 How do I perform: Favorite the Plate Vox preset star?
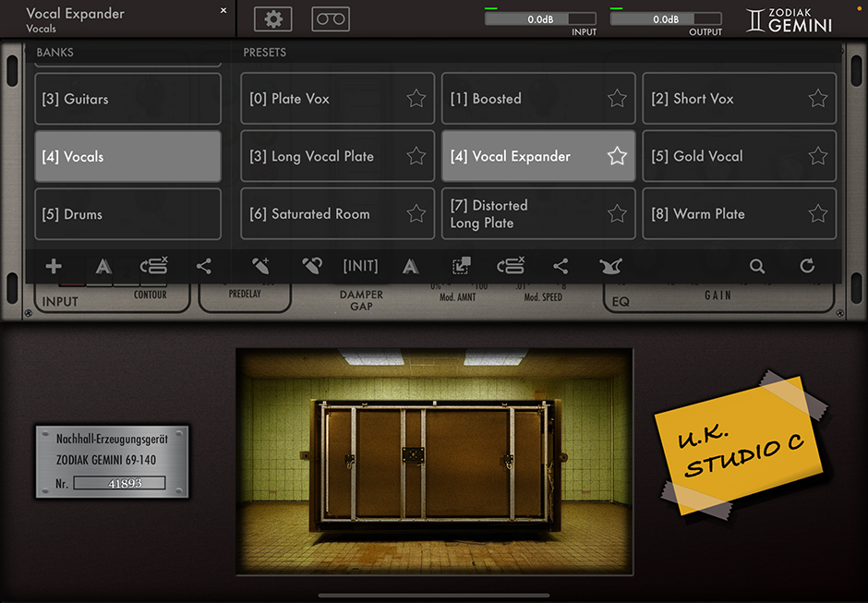[x=416, y=99]
